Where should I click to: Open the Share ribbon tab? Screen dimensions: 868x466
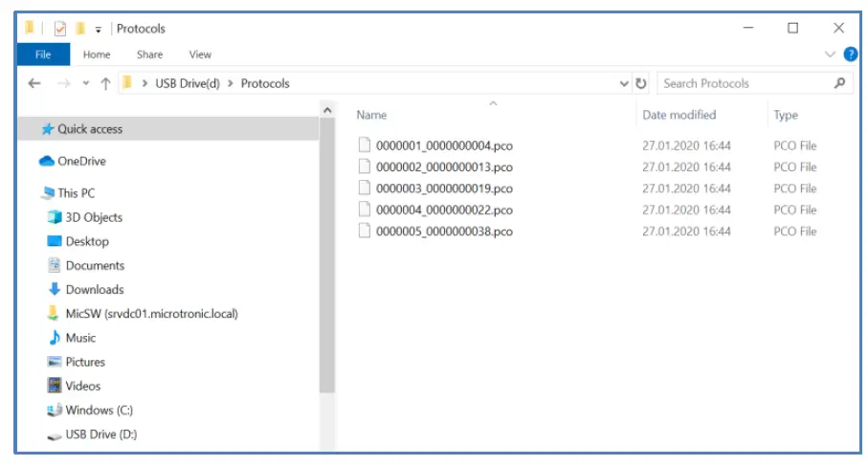(149, 55)
